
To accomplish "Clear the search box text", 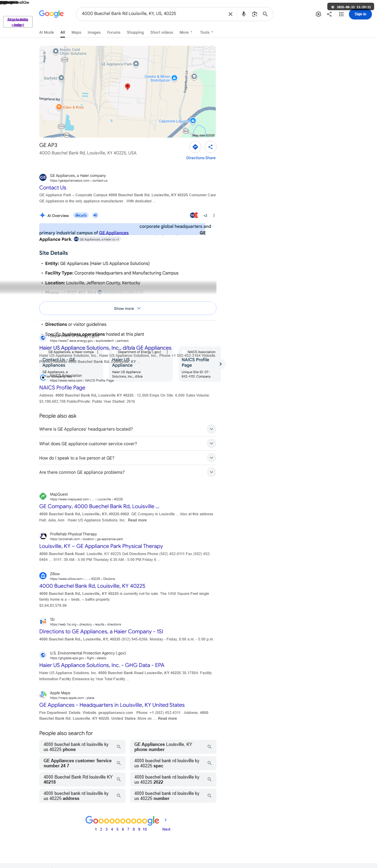I will tap(230, 14).
